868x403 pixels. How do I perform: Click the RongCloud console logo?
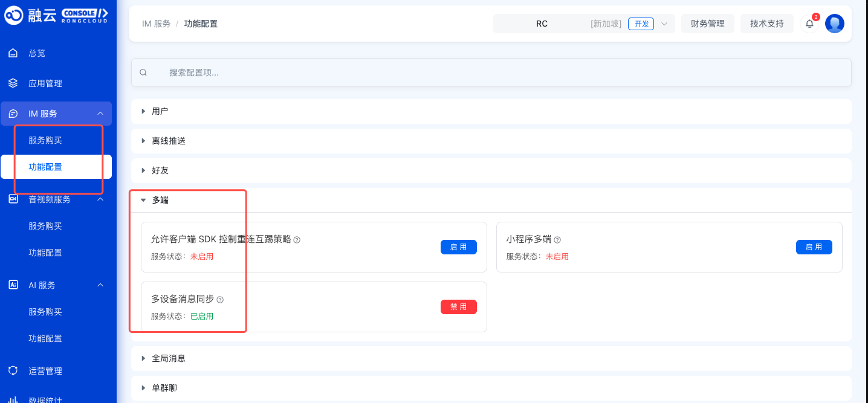(x=57, y=16)
